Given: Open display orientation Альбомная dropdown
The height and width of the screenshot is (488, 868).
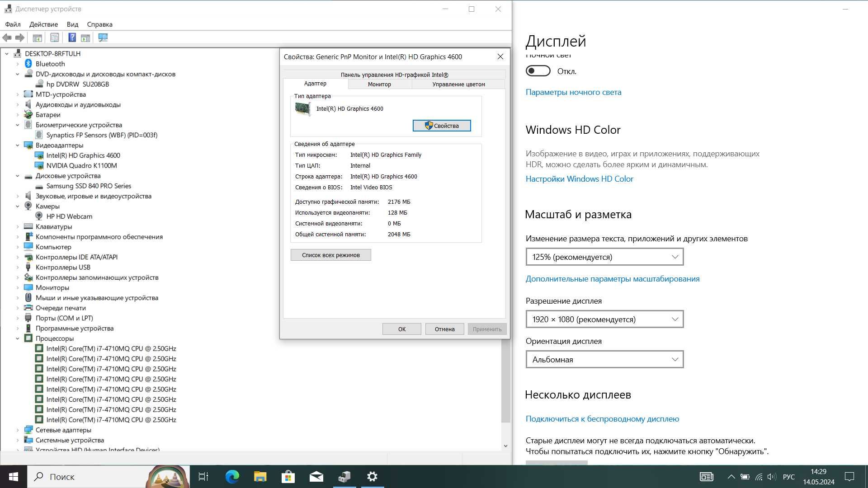Looking at the screenshot, I should [x=604, y=359].
